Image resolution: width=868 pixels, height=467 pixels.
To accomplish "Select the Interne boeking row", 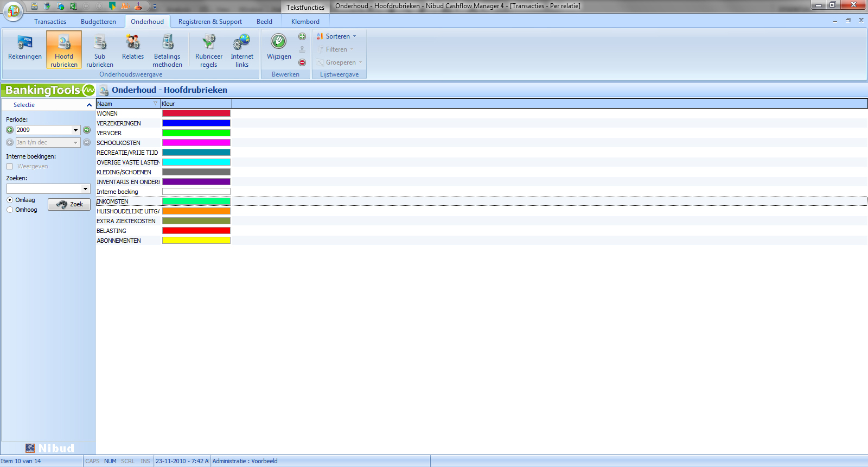I will click(x=482, y=192).
